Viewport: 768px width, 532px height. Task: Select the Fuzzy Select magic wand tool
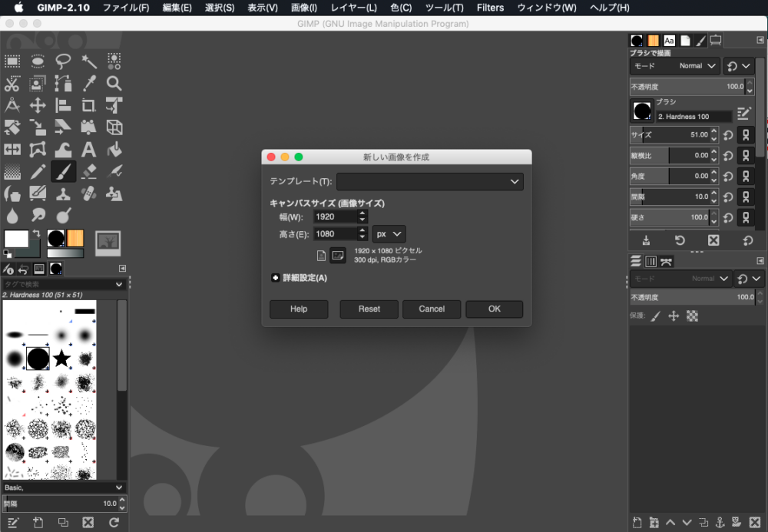pos(88,61)
